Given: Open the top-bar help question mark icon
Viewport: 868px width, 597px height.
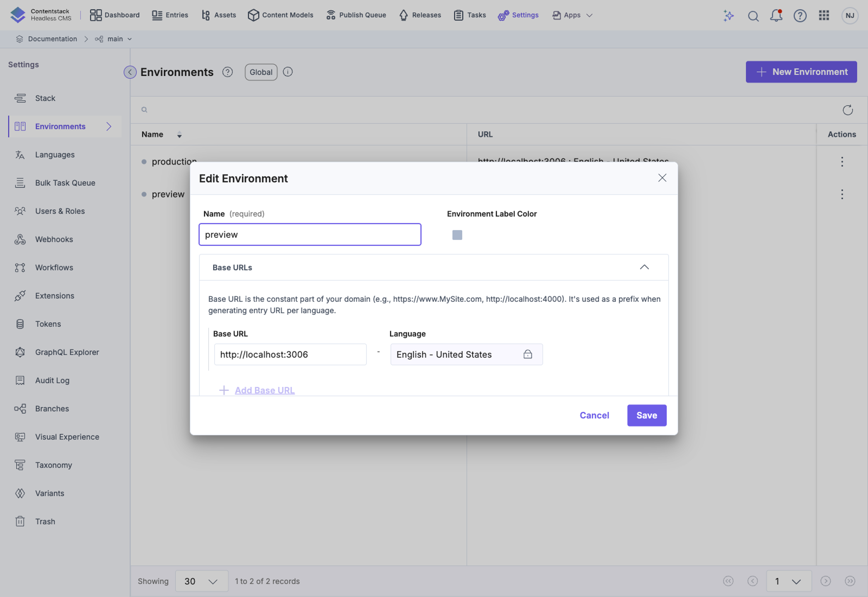Looking at the screenshot, I should (800, 16).
